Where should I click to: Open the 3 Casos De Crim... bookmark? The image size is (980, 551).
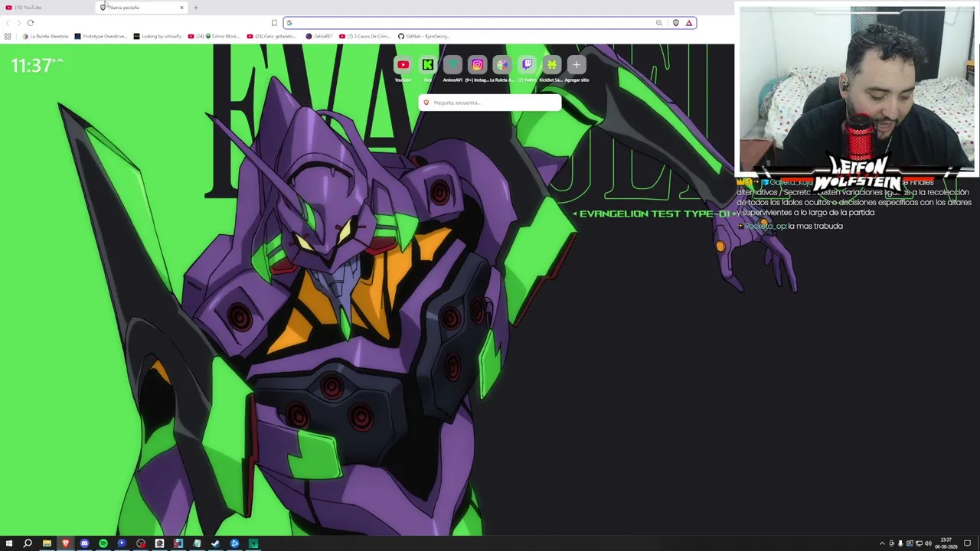366,36
